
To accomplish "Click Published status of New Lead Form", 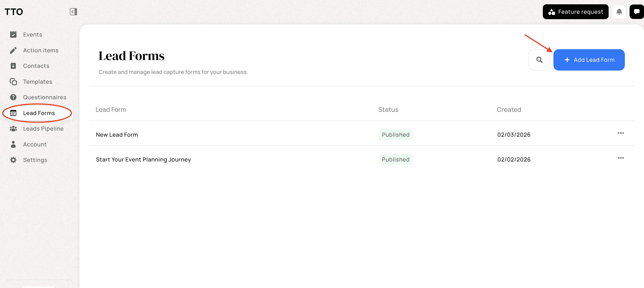I will [x=395, y=135].
